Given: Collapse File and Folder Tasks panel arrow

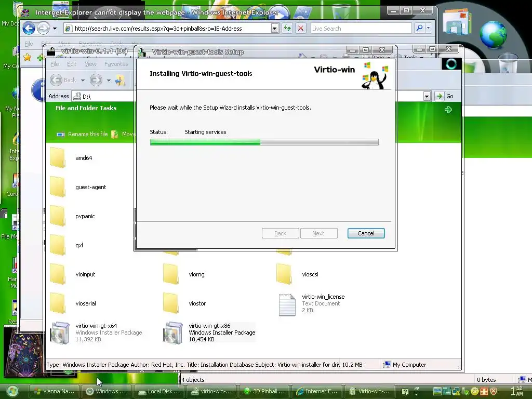Looking at the screenshot, I should [448, 109].
